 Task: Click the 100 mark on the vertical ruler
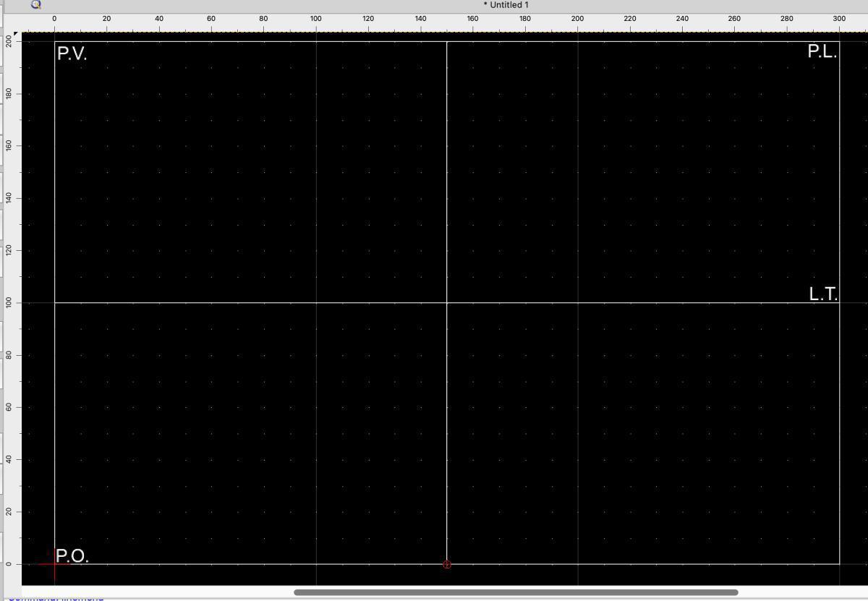coord(9,302)
